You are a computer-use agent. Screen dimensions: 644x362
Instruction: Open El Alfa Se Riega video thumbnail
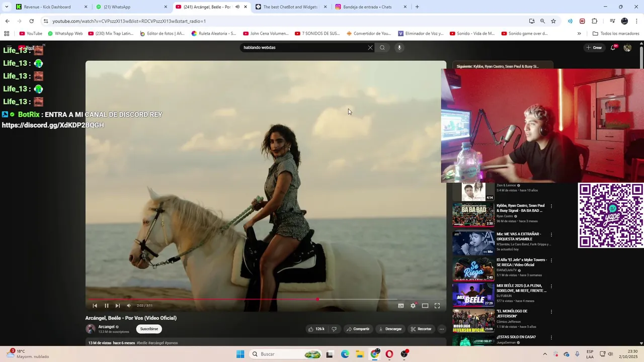(x=473, y=269)
